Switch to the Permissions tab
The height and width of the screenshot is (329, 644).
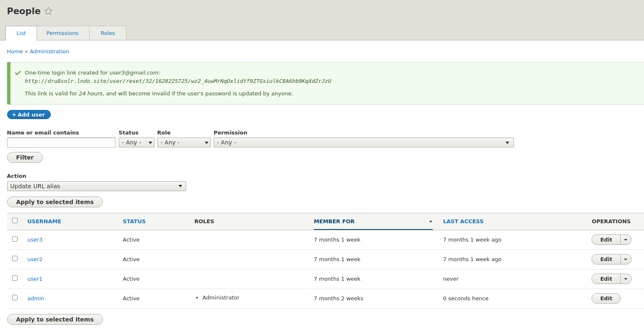62,33
